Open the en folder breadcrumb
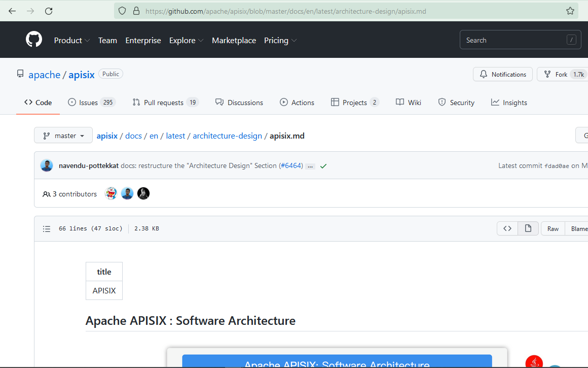Image resolution: width=588 pixels, height=368 pixels. pos(154,136)
